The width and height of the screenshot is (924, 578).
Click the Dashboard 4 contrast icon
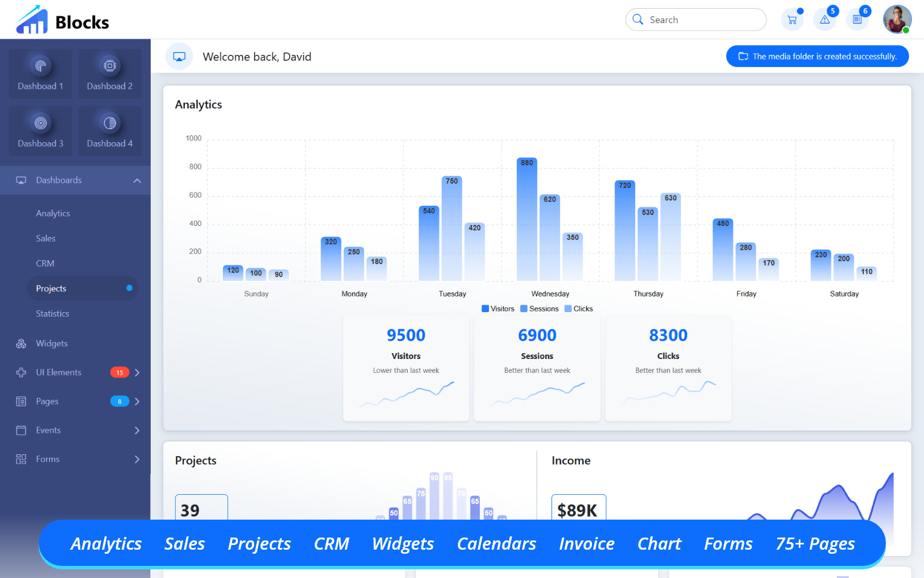(110, 123)
